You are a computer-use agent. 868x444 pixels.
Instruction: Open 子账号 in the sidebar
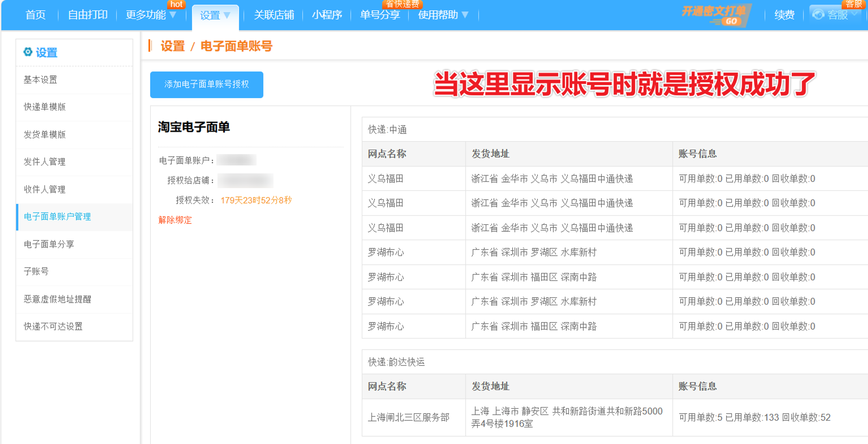click(74, 272)
